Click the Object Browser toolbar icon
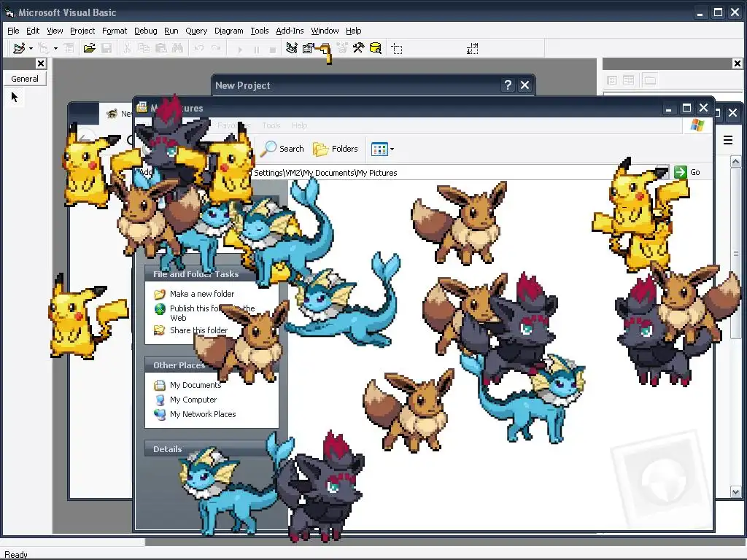Screen dimensions: 747x560 342,48
